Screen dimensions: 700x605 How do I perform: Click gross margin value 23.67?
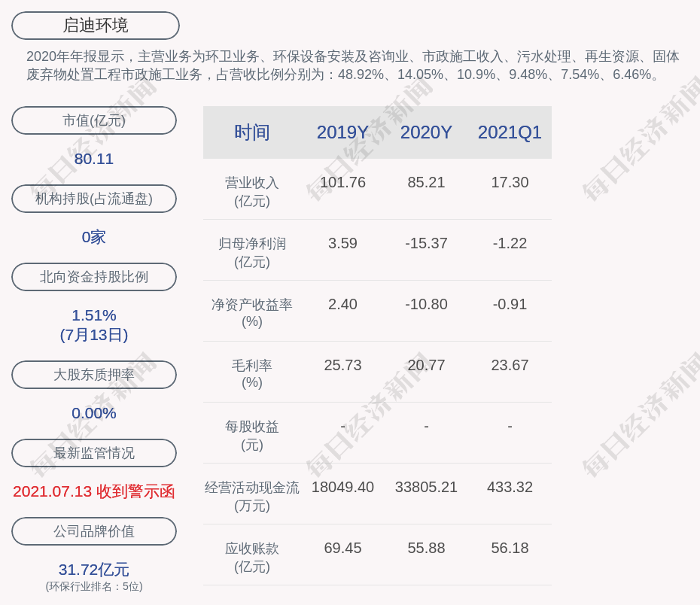click(x=510, y=366)
